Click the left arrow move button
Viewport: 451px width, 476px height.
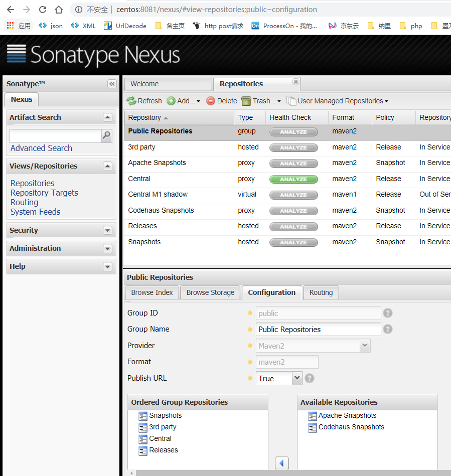[x=282, y=463]
